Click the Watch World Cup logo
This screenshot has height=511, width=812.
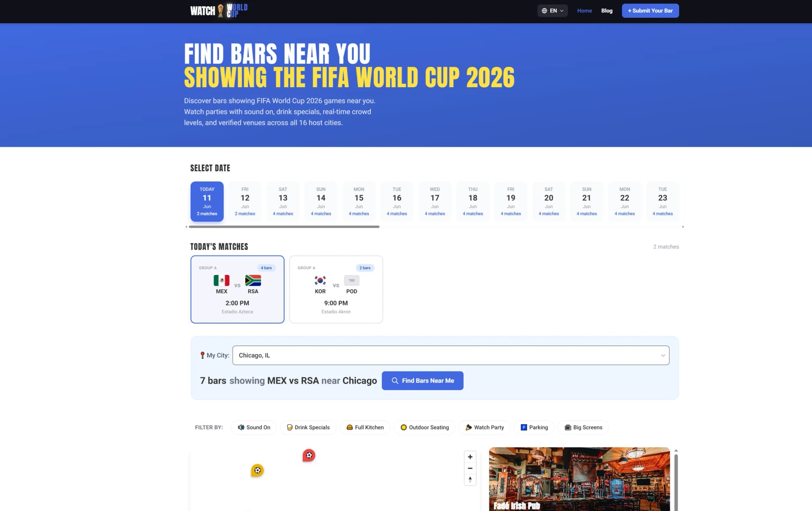pos(219,11)
